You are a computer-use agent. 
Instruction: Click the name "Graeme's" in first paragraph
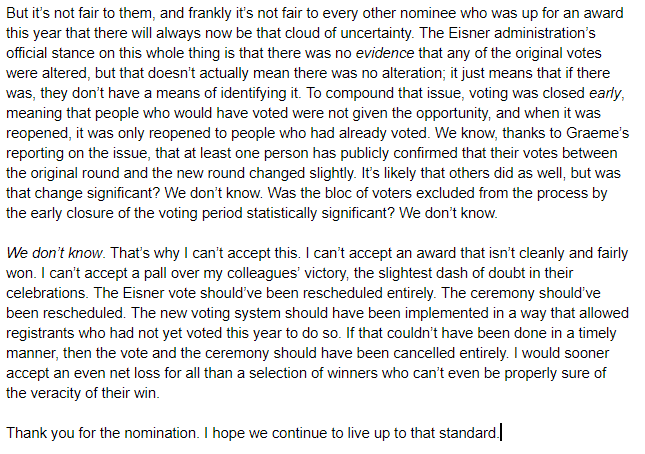tap(598, 133)
